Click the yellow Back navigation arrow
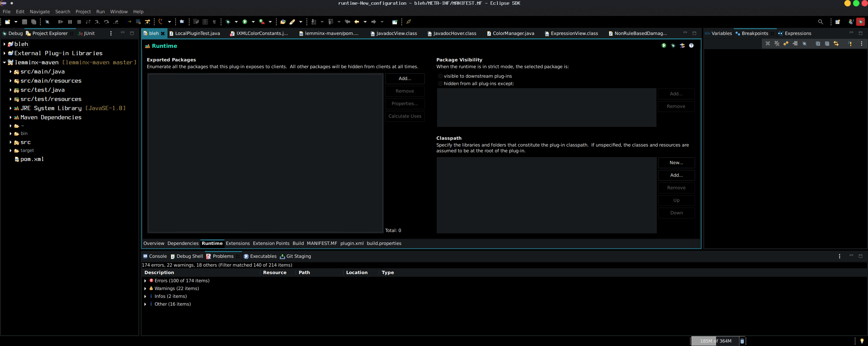Viewport: 868px width, 346px height. pos(357,22)
